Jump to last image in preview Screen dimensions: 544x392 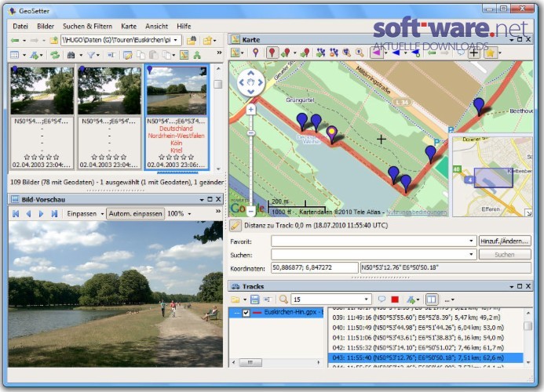[x=54, y=213]
